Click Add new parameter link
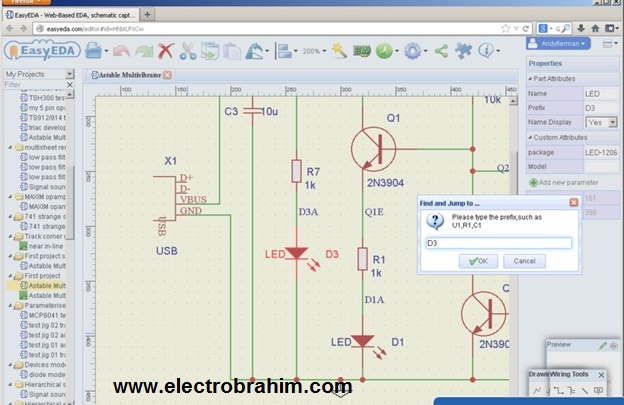The width and height of the screenshot is (624, 405). click(x=564, y=183)
